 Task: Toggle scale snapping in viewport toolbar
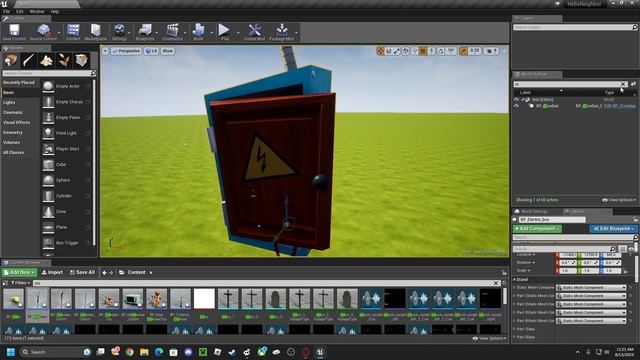coord(463,51)
